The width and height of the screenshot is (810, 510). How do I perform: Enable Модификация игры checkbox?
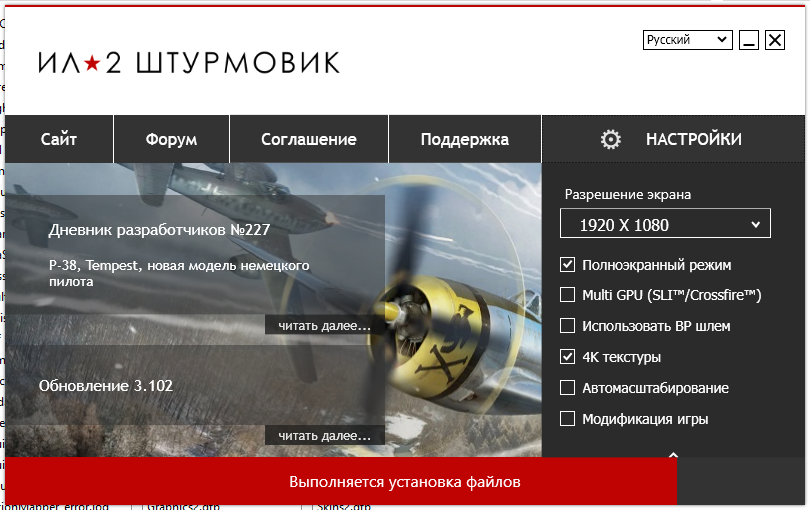tap(567, 419)
